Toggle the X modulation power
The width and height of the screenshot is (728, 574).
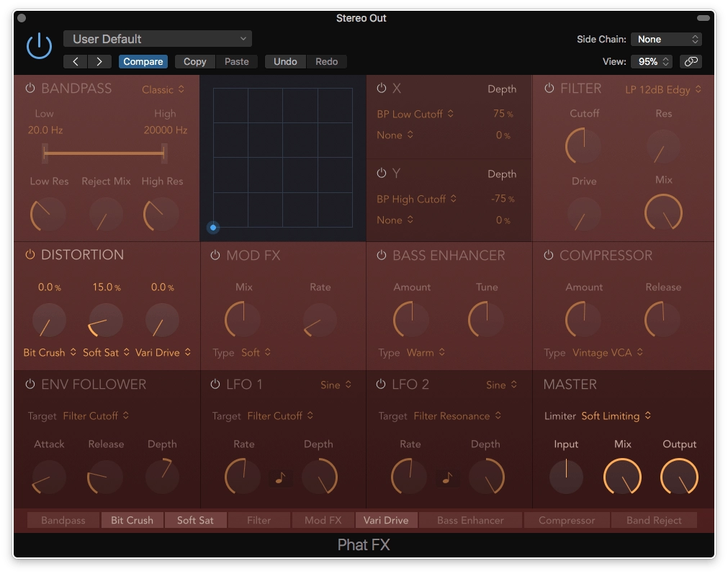pyautogui.click(x=382, y=89)
